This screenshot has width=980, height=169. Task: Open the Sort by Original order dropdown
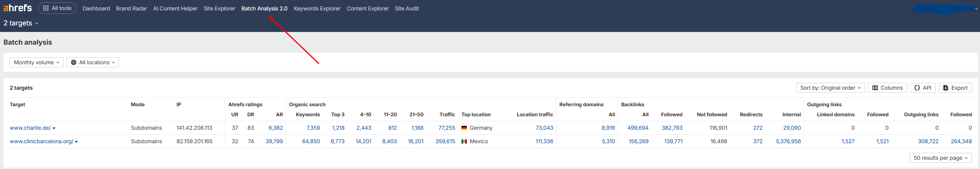coord(830,88)
